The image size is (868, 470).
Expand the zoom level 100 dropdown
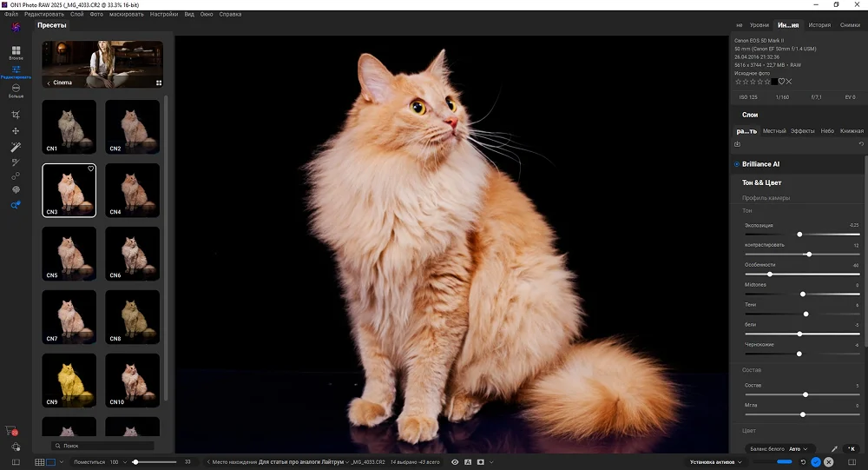click(116, 462)
